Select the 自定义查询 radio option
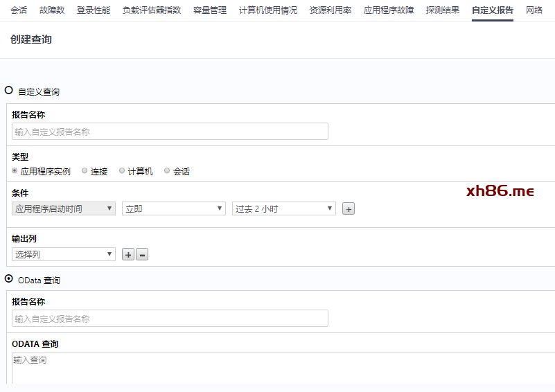Screen dimensions: 555x392 click(x=9, y=90)
